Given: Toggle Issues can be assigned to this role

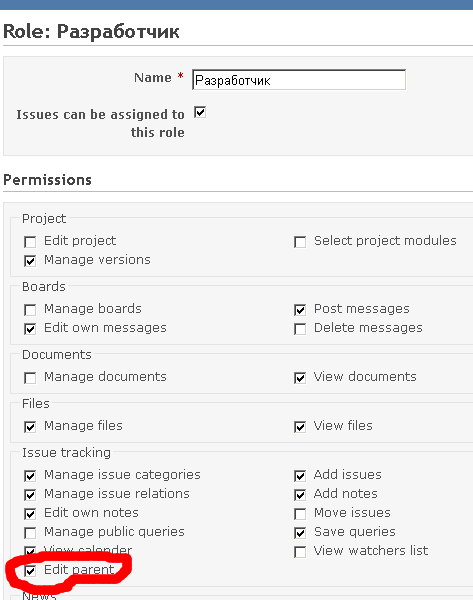Looking at the screenshot, I should 200,112.
